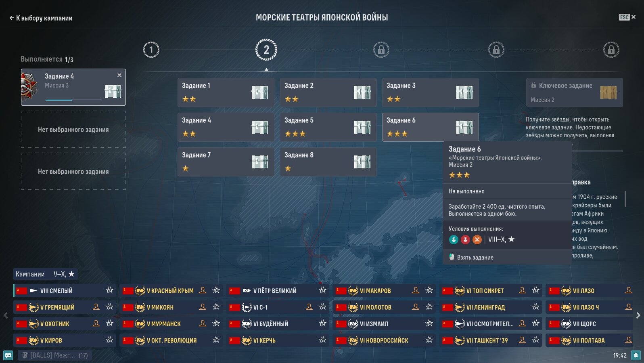The height and width of the screenshot is (363, 644).
Task: Select Задание 8 card
Action: (x=328, y=162)
